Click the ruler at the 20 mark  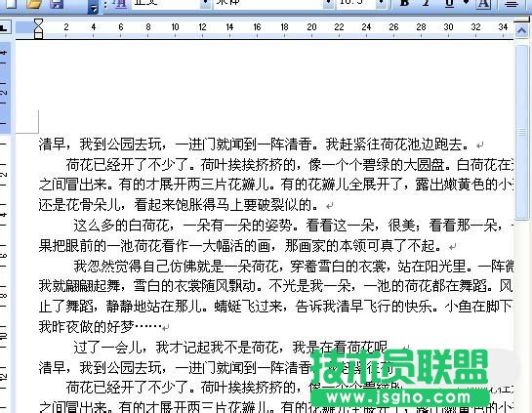(311, 27)
